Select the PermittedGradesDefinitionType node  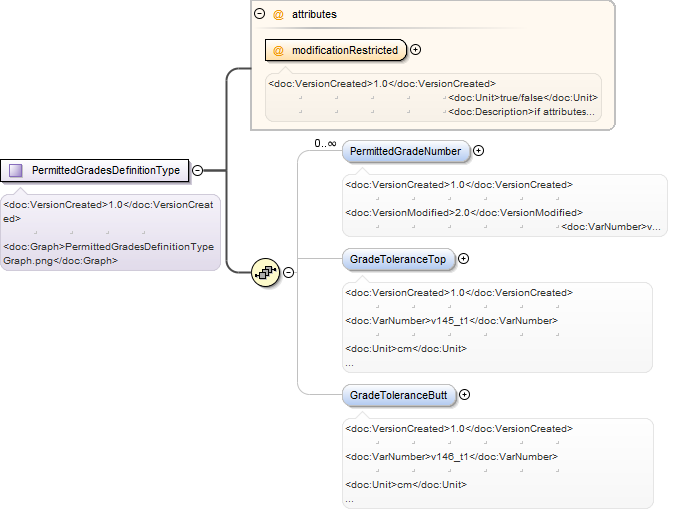95,171
